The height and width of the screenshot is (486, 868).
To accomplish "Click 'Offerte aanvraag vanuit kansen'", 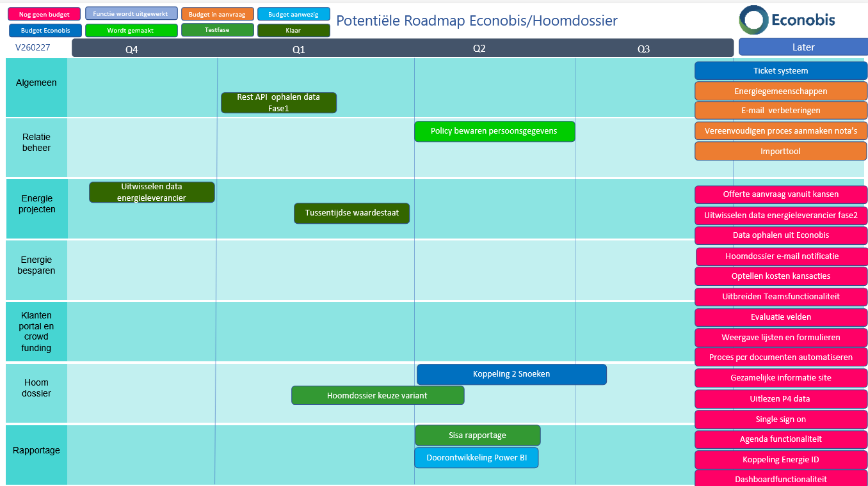I will [781, 194].
